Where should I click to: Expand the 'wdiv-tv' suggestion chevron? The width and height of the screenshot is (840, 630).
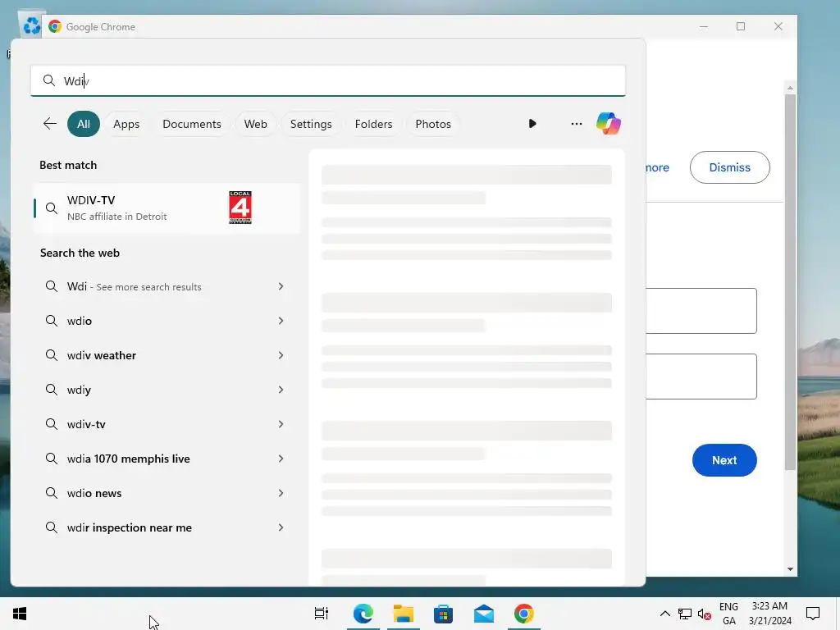tap(281, 424)
